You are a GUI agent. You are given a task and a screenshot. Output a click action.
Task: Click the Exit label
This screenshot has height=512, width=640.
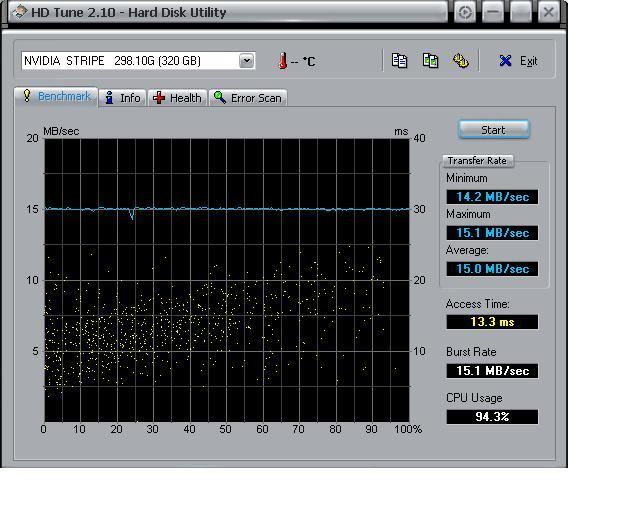[x=528, y=61]
